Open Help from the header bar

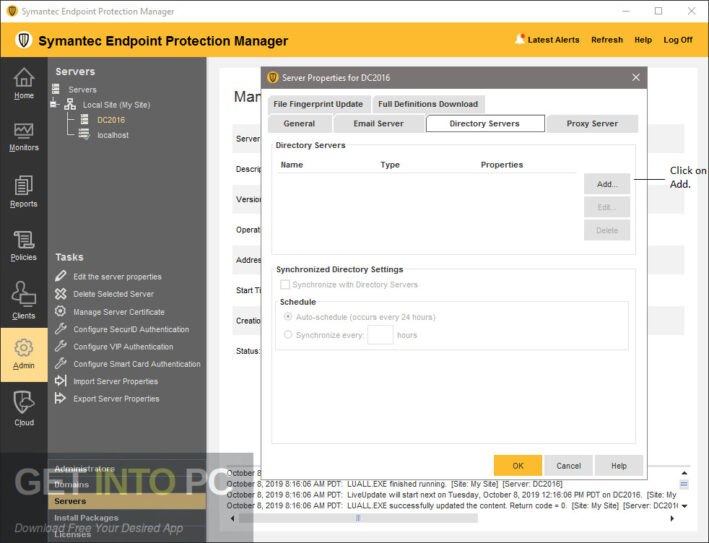(643, 40)
